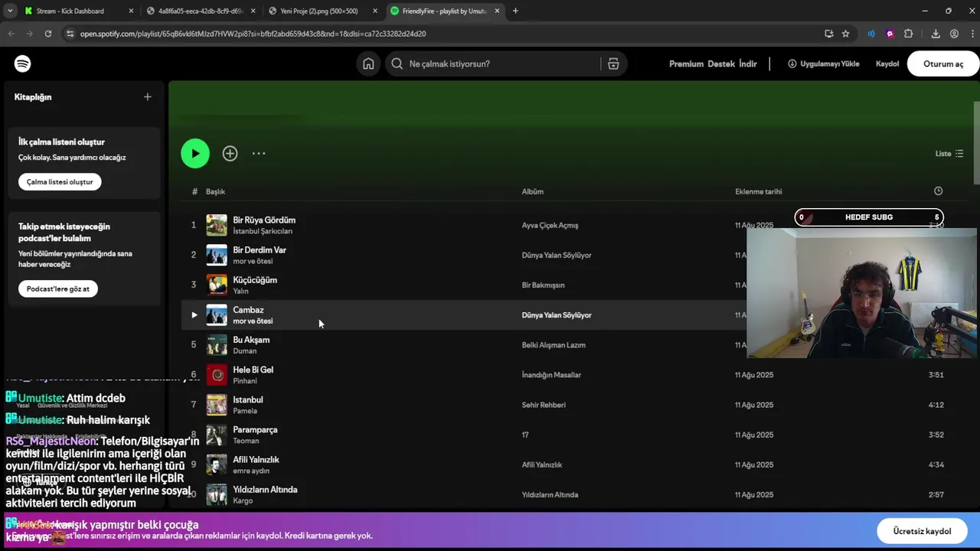Play the FriendlyFire playlist with green button

tap(195, 153)
